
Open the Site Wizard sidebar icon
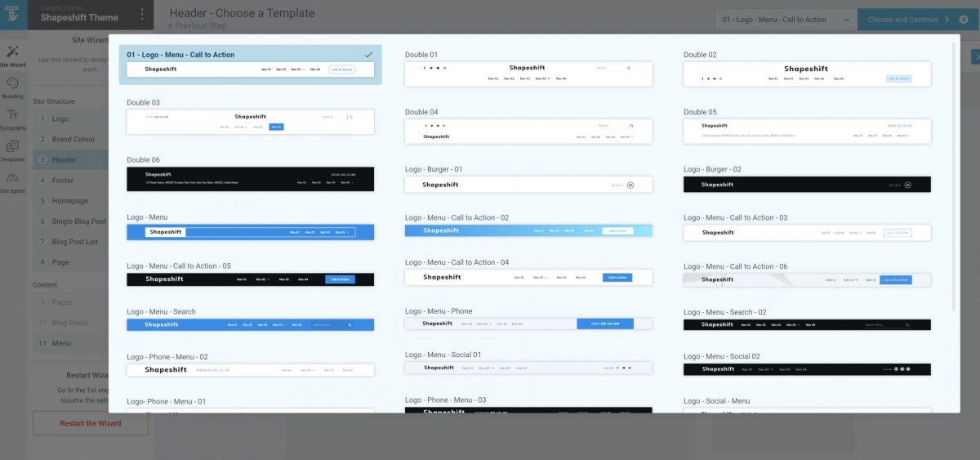coord(13,56)
